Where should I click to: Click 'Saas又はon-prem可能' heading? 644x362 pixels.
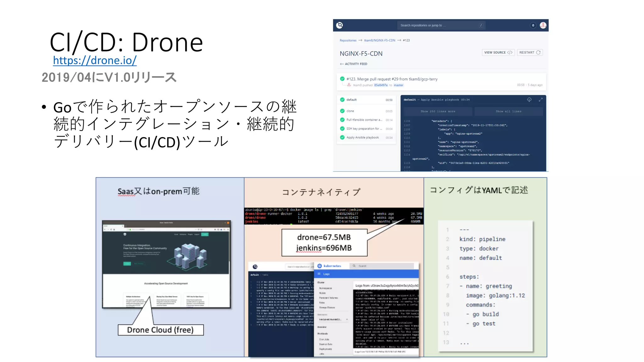click(158, 191)
